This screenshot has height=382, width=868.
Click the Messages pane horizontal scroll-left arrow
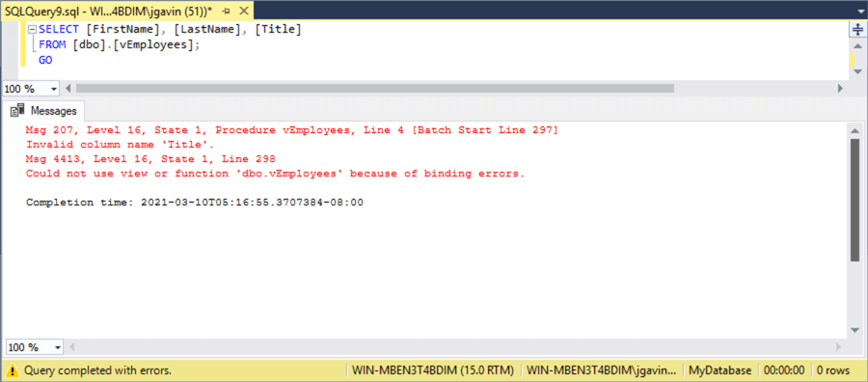click(x=71, y=347)
